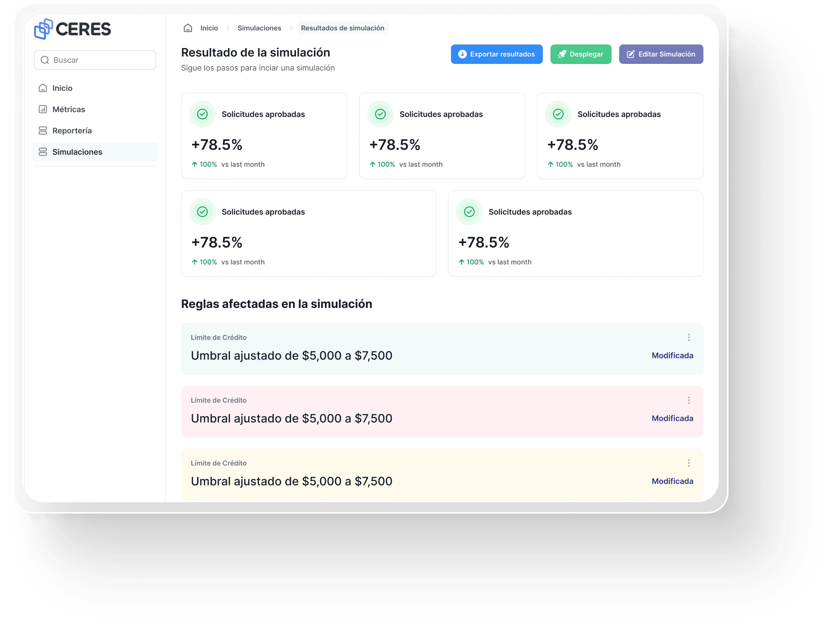Click Modificada label on pink rule card
Image resolution: width=840 pixels, height=635 pixels.
[672, 418]
